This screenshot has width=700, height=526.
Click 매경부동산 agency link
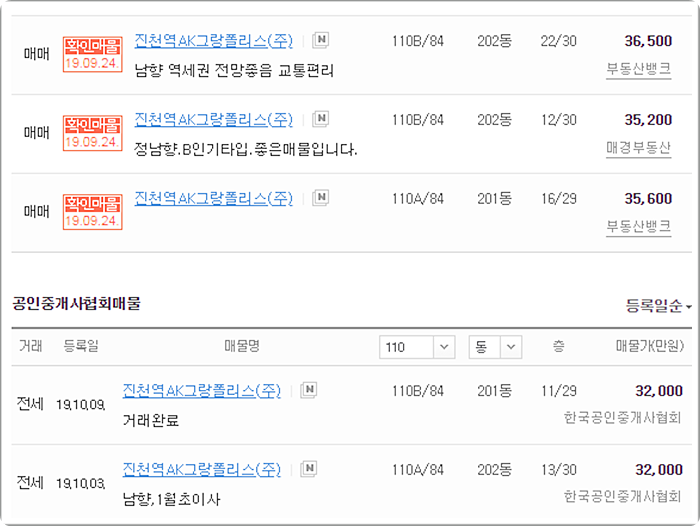[x=638, y=148]
